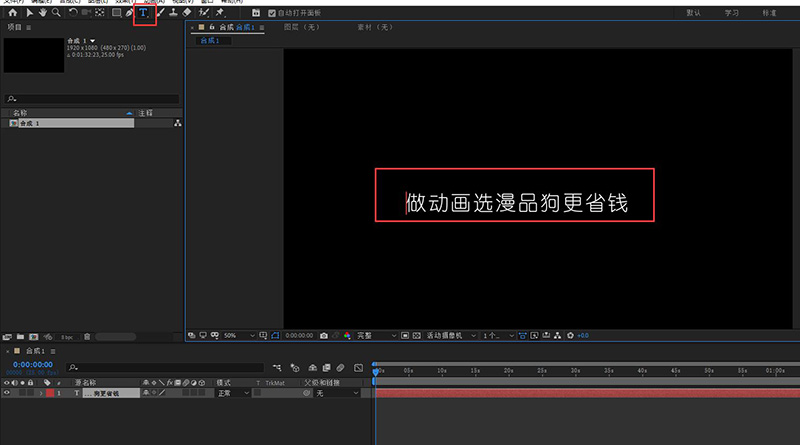Click the reset exposure icon in the viewer

tap(570, 335)
